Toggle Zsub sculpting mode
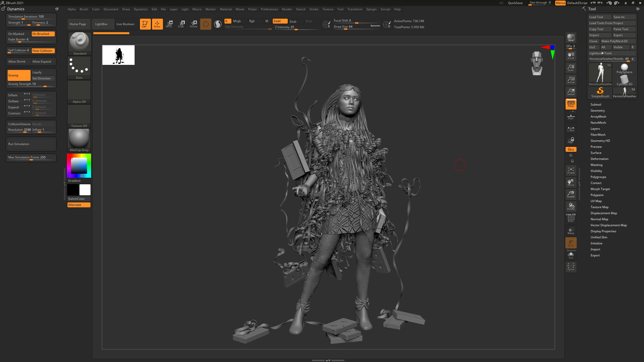Viewport: 644px width, 362px height. click(293, 21)
